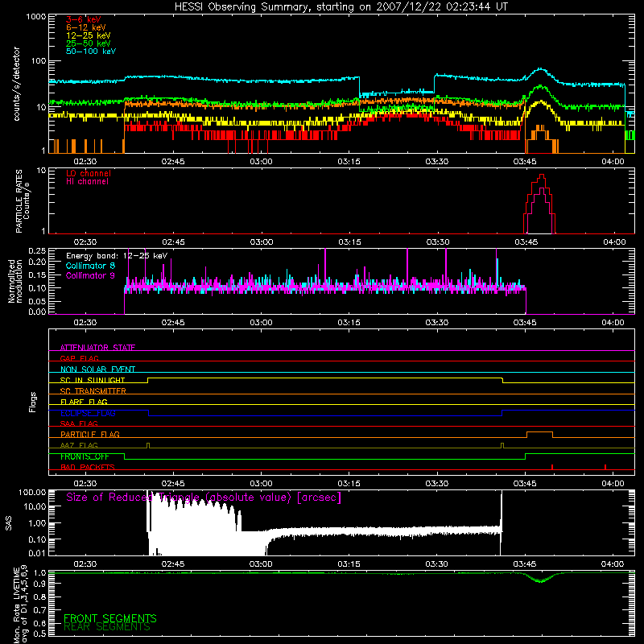The image size is (644, 644).
Task: Select the 6-12 keV legend label
Action: [86, 27]
